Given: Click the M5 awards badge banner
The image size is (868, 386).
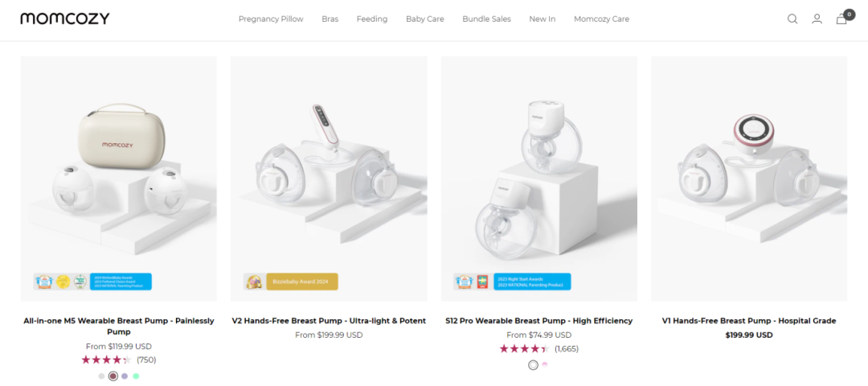Looking at the screenshot, I should pyautogui.click(x=92, y=281).
